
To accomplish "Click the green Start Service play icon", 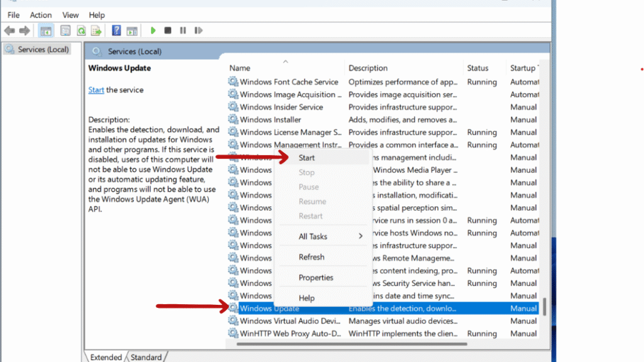I will click(x=153, y=30).
